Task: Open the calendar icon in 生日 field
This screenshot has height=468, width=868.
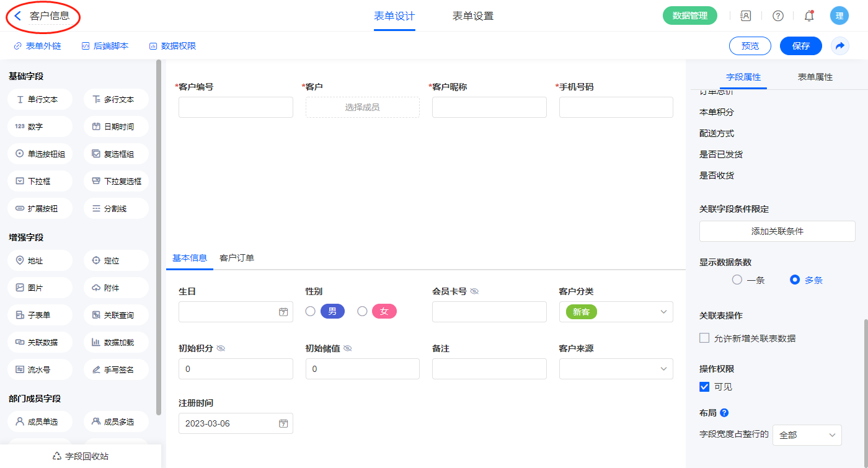Action: point(283,312)
